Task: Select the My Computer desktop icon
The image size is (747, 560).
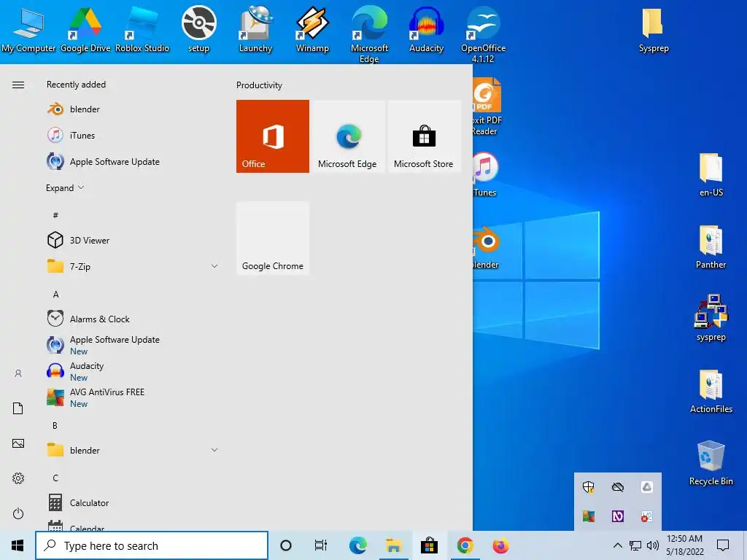Action: click(x=28, y=29)
